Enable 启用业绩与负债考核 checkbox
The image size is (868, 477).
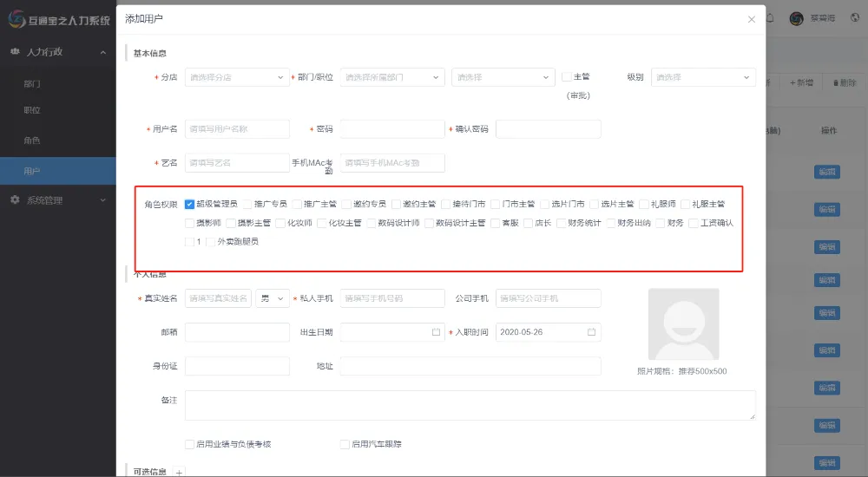[189, 444]
